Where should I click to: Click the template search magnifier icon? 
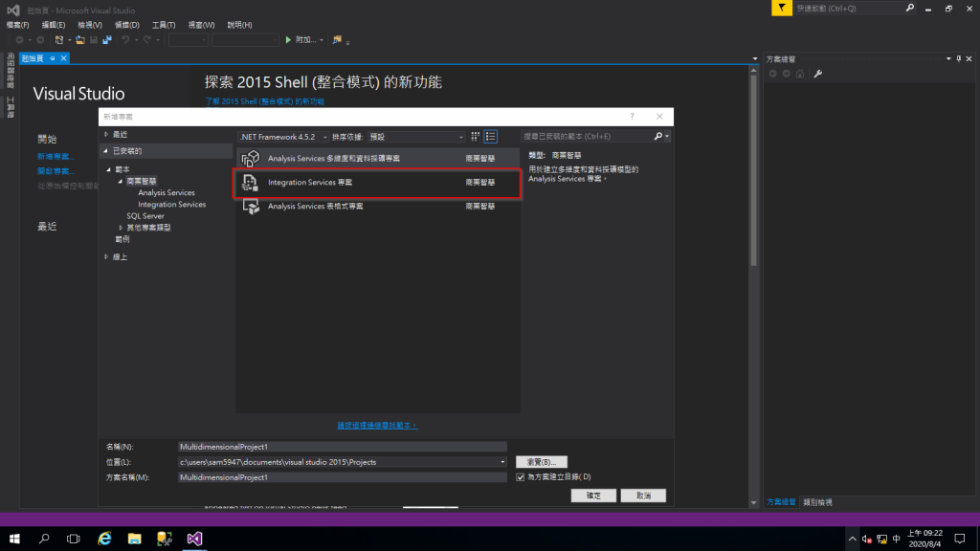(658, 136)
